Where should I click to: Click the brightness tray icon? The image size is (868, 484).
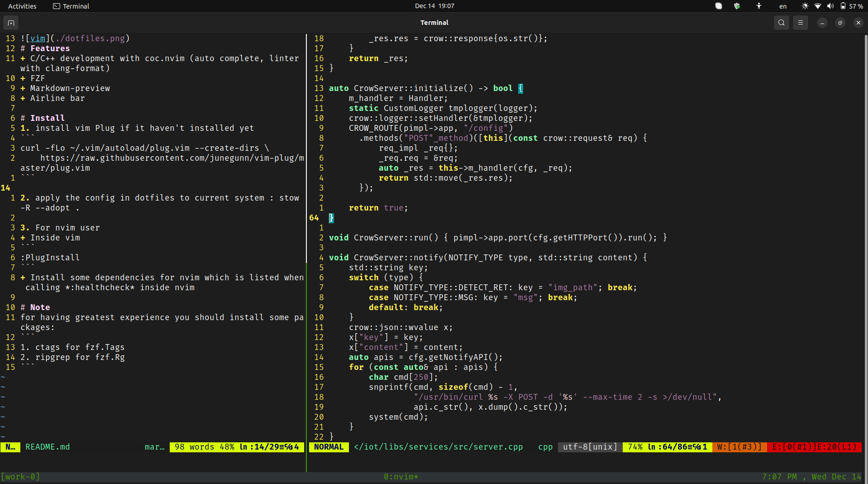click(x=805, y=6)
